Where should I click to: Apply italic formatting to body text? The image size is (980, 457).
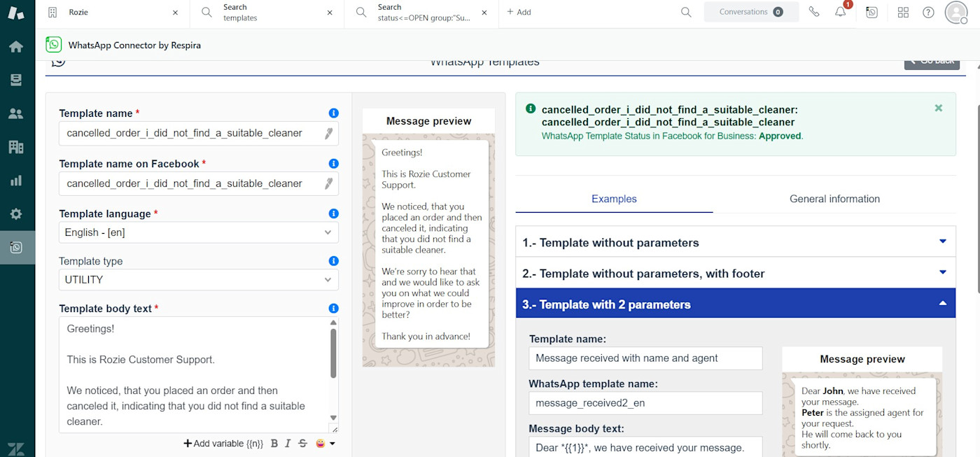(288, 443)
